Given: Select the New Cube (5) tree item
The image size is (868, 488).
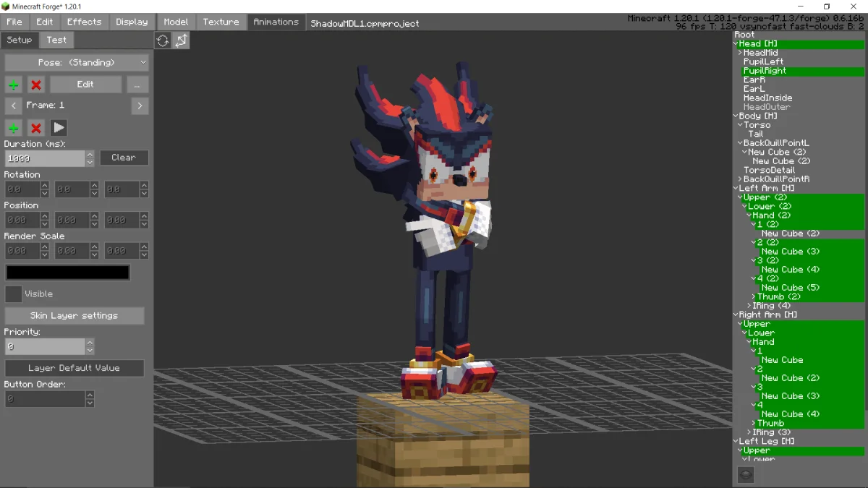Looking at the screenshot, I should pos(791,288).
